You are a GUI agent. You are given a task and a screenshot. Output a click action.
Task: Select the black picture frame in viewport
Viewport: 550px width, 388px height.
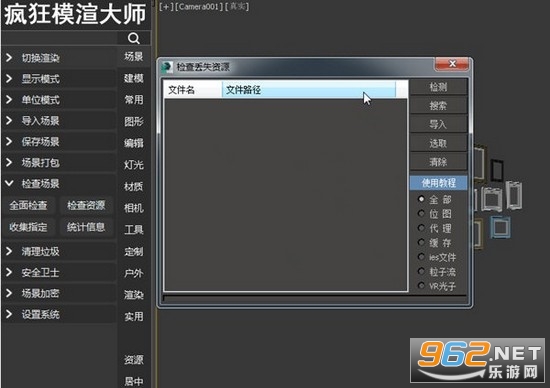(496, 170)
